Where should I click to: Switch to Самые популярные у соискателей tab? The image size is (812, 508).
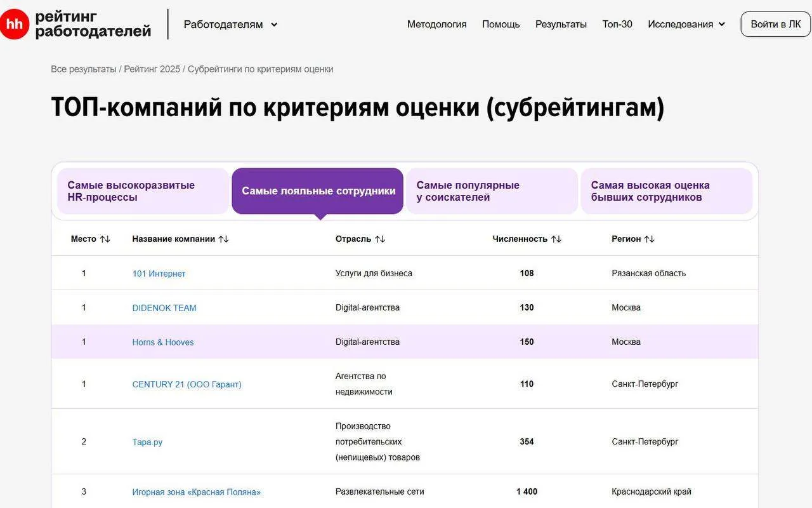click(x=492, y=191)
